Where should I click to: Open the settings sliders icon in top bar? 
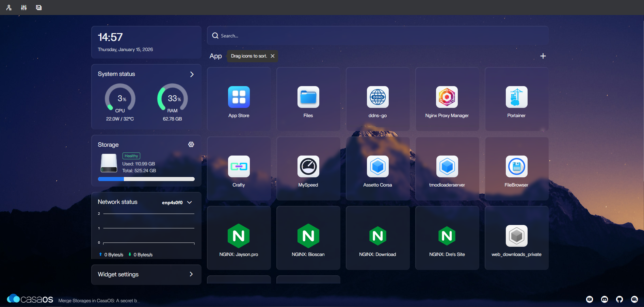point(24,7)
